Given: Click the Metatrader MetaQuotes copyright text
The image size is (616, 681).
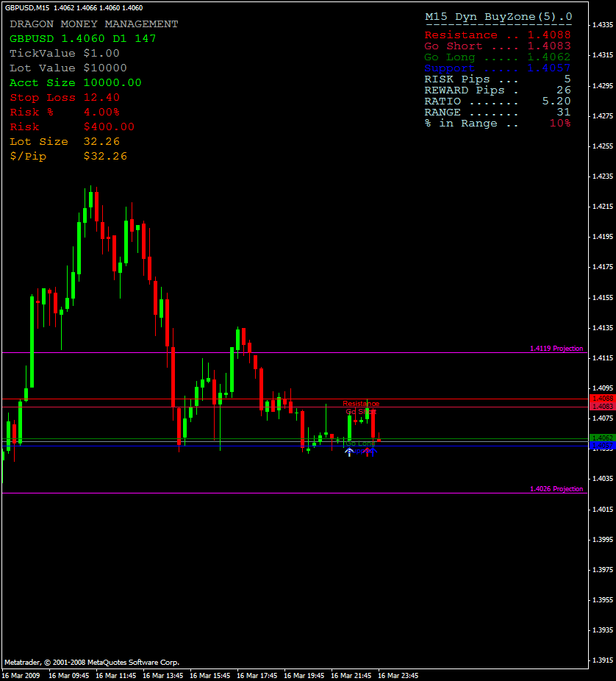Looking at the screenshot, I should (x=92, y=663).
